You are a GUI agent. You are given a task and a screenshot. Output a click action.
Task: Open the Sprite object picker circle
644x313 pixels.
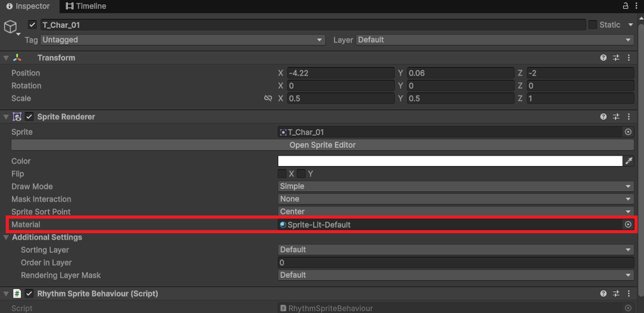pyautogui.click(x=628, y=132)
